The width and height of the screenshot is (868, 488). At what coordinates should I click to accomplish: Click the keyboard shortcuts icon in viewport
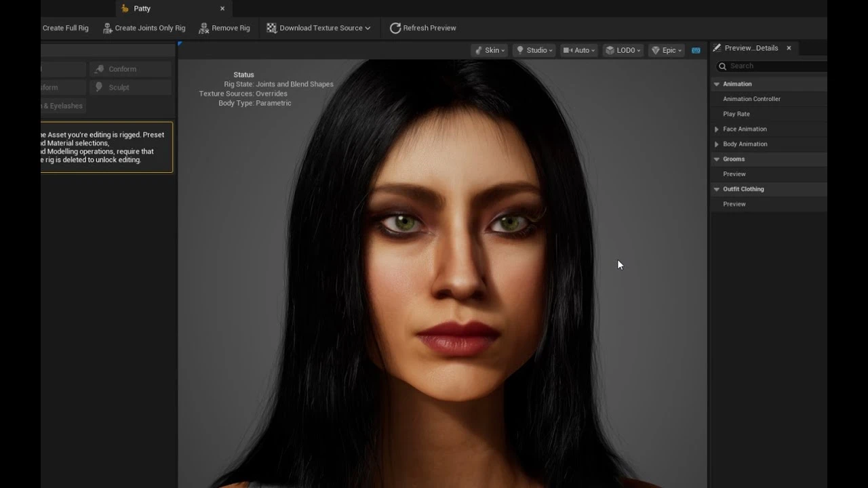[x=696, y=49]
